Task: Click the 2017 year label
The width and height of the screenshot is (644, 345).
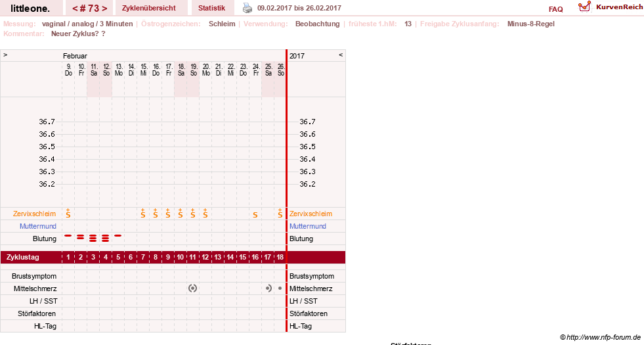Action: click(297, 56)
